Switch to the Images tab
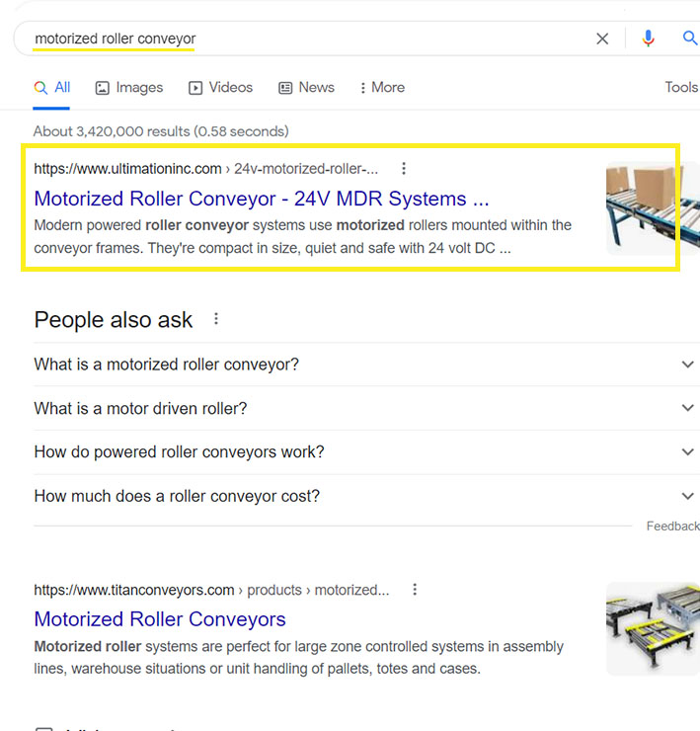The width and height of the screenshot is (700, 731). pos(129,88)
